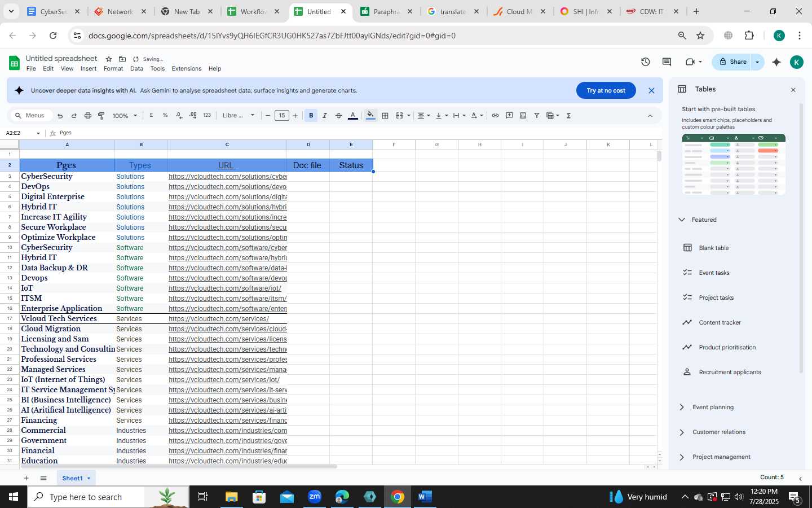Open the Edit menu

48,69
